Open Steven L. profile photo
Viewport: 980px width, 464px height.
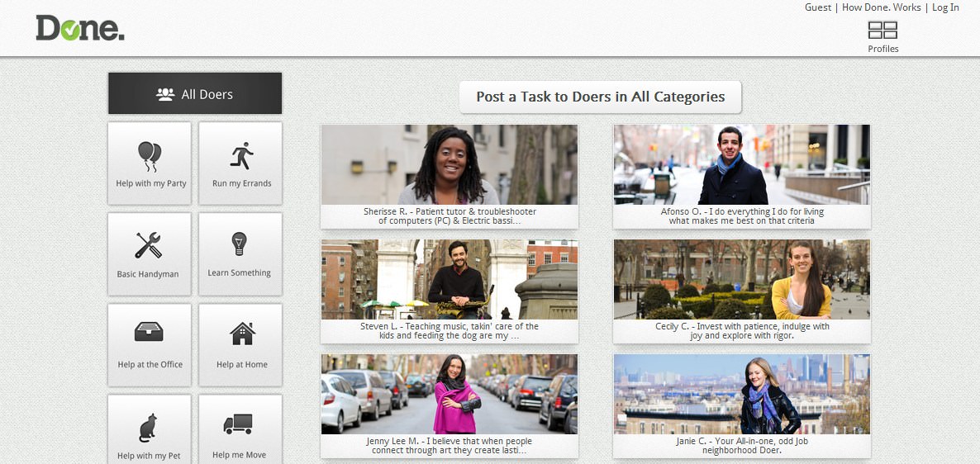point(450,279)
